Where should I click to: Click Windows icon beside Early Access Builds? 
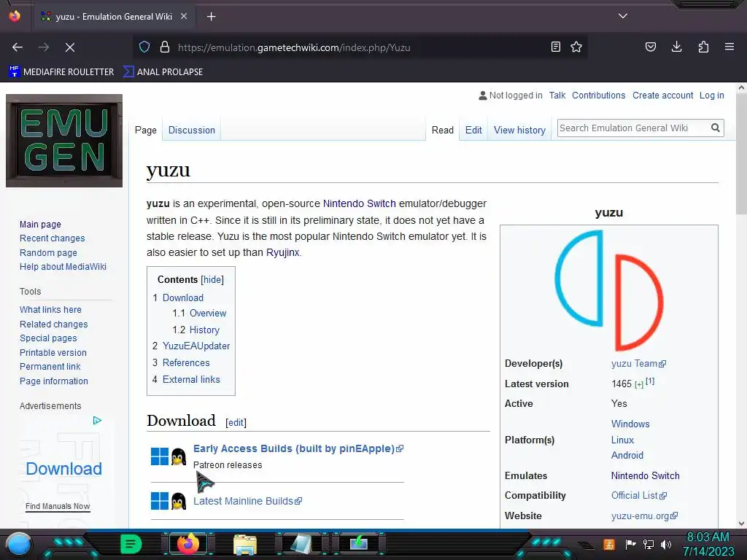[x=160, y=456]
